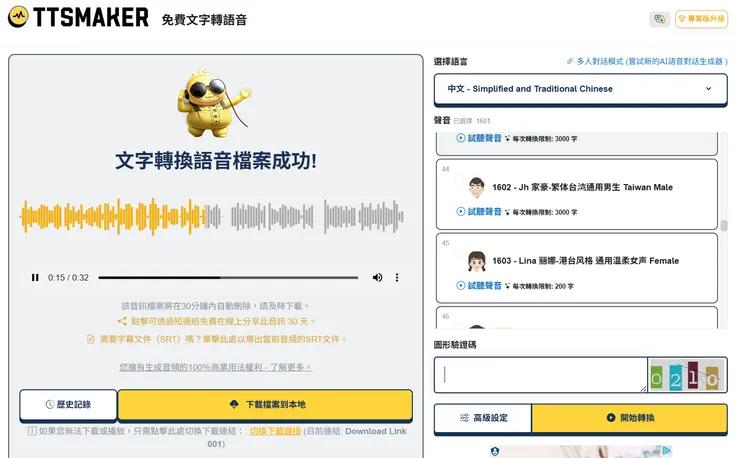Image resolution: width=740 pixels, height=458 pixels.
Task: Play 試聽聲音 preview for voice 1603
Action: click(x=479, y=286)
